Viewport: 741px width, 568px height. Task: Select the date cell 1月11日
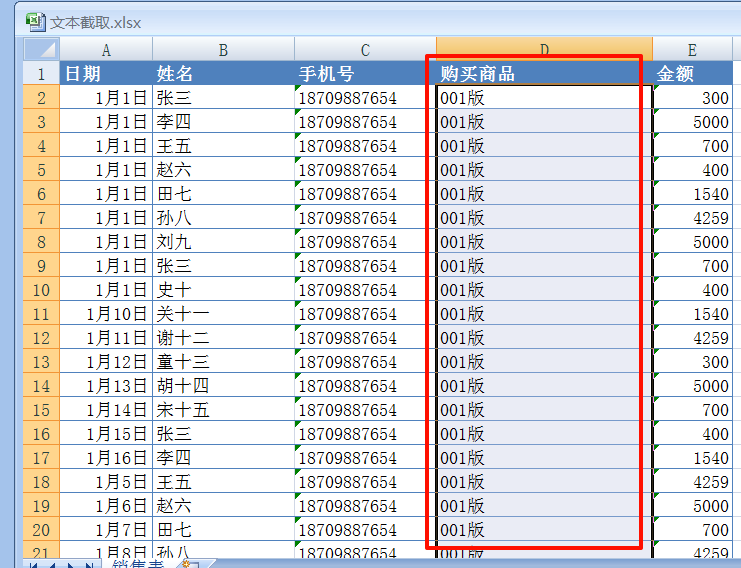pyautogui.click(x=106, y=337)
